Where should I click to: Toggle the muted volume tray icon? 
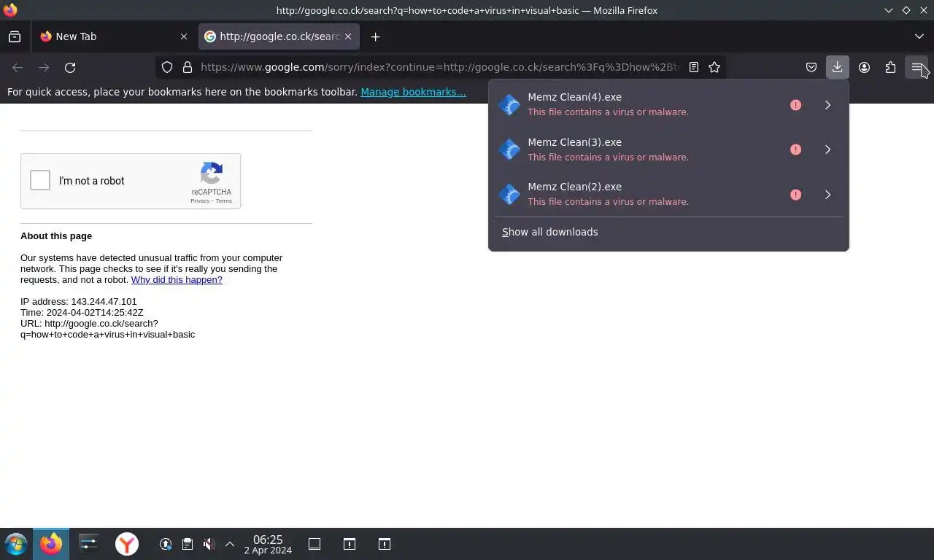pyautogui.click(x=209, y=544)
